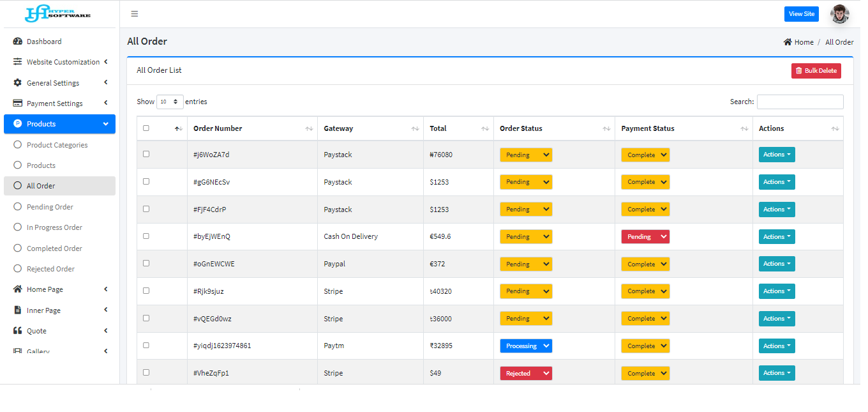The image size is (868, 412).
Task: Open the user avatar profile menu
Action: pos(839,14)
